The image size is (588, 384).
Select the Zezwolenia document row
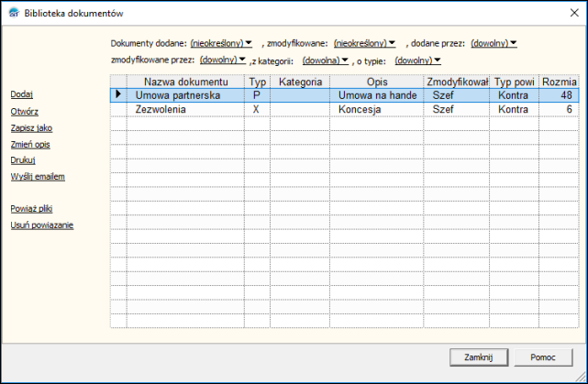pos(344,109)
